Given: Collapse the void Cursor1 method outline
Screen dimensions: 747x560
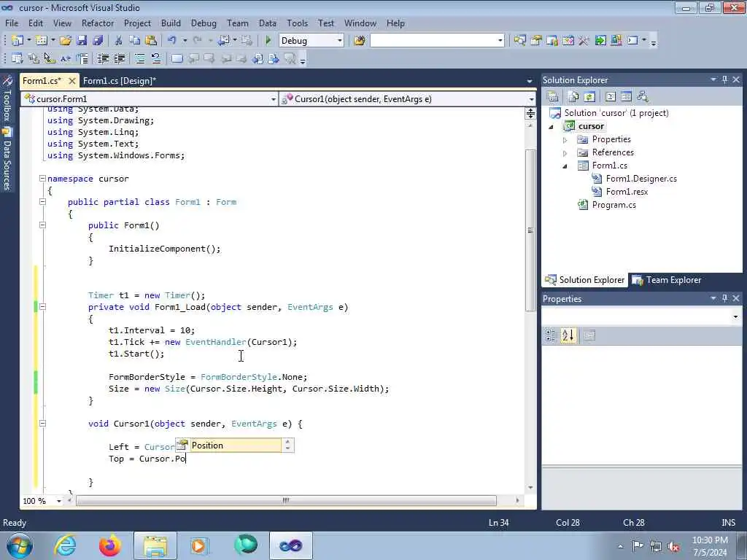Looking at the screenshot, I should click(x=42, y=424).
